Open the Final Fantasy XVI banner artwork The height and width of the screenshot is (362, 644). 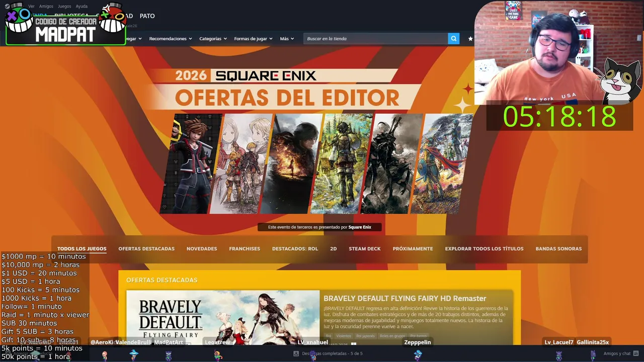pos(292,163)
